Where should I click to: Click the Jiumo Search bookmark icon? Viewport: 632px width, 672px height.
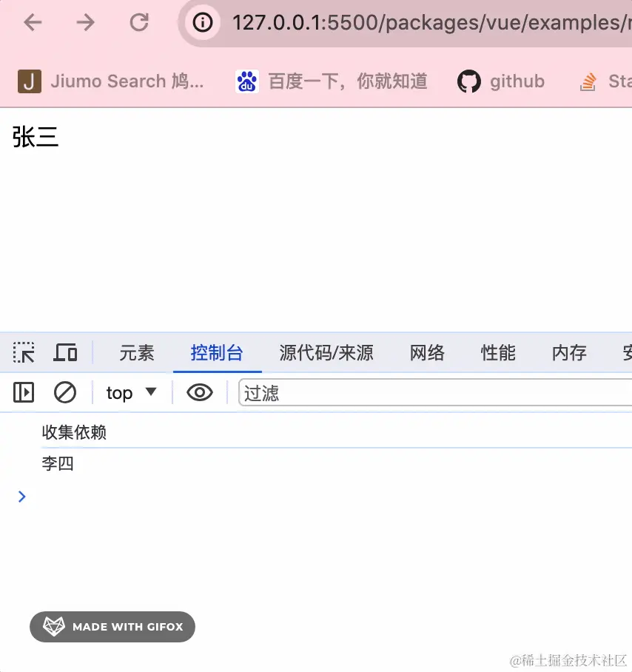tap(29, 81)
